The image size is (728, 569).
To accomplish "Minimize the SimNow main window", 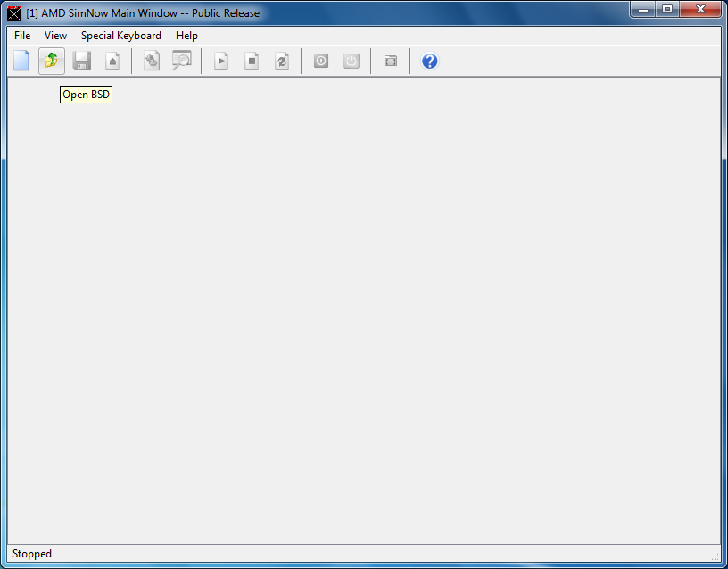I will (x=643, y=9).
